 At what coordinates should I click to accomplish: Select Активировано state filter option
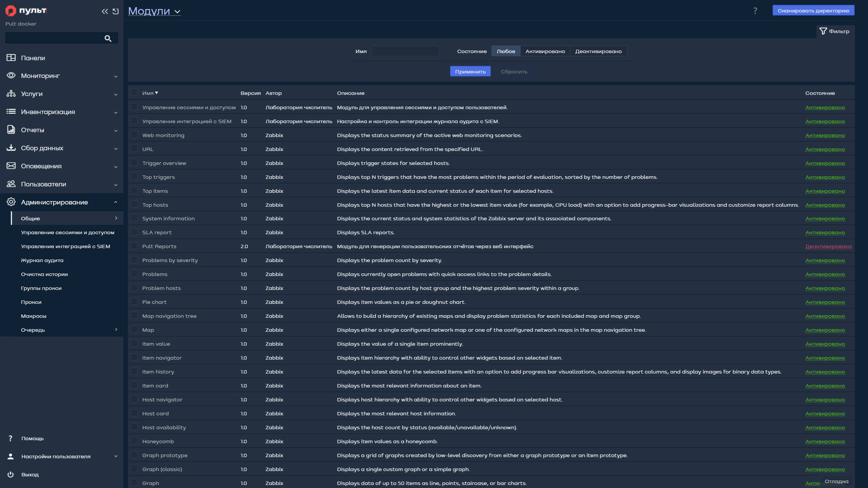click(x=545, y=51)
